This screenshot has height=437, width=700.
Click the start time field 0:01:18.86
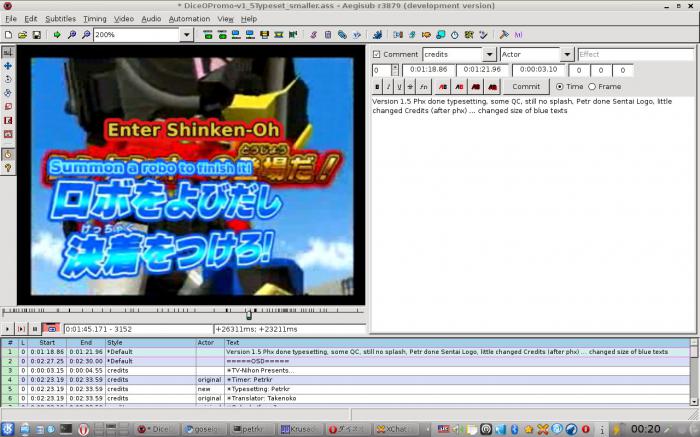[429, 70]
